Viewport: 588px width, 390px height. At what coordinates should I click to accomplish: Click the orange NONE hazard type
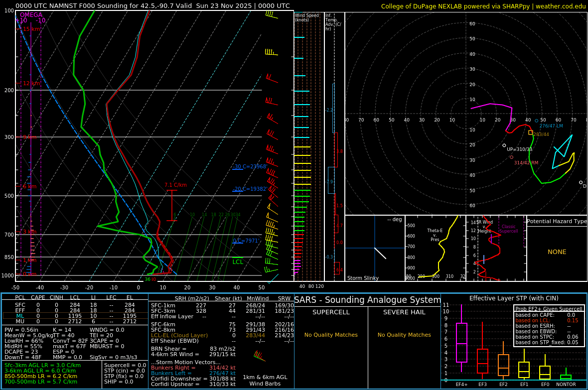pos(557,252)
